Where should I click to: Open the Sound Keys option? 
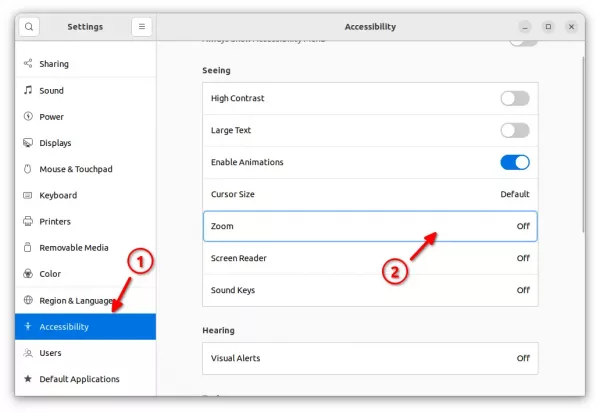(370, 290)
